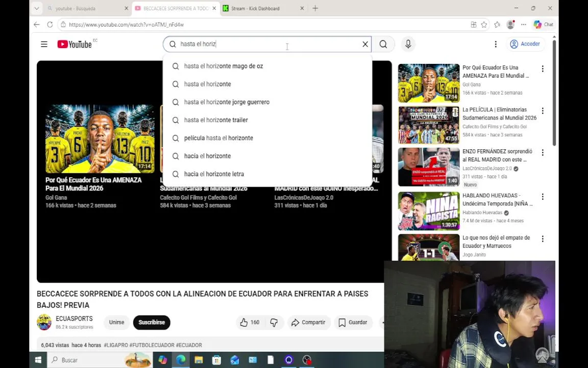Click the Compartir share button
The image size is (588, 368).
[309, 322]
